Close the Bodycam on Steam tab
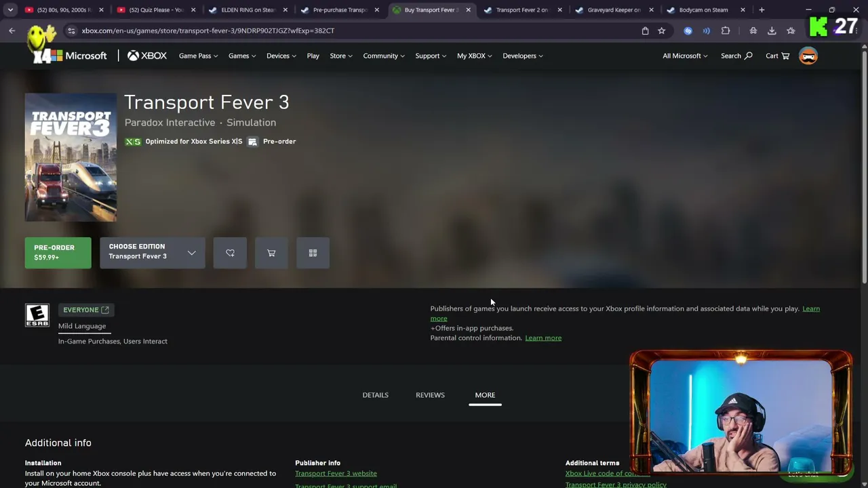This screenshot has height=488, width=868. click(743, 10)
